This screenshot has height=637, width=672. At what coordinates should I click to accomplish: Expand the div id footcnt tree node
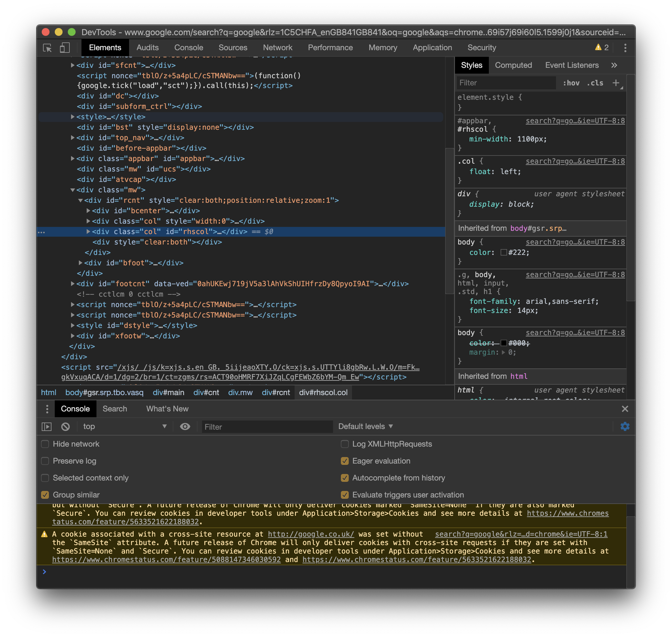(72, 284)
